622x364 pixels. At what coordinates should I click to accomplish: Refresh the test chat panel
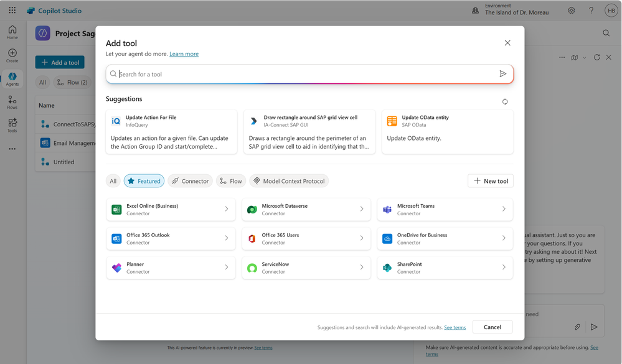coord(596,57)
